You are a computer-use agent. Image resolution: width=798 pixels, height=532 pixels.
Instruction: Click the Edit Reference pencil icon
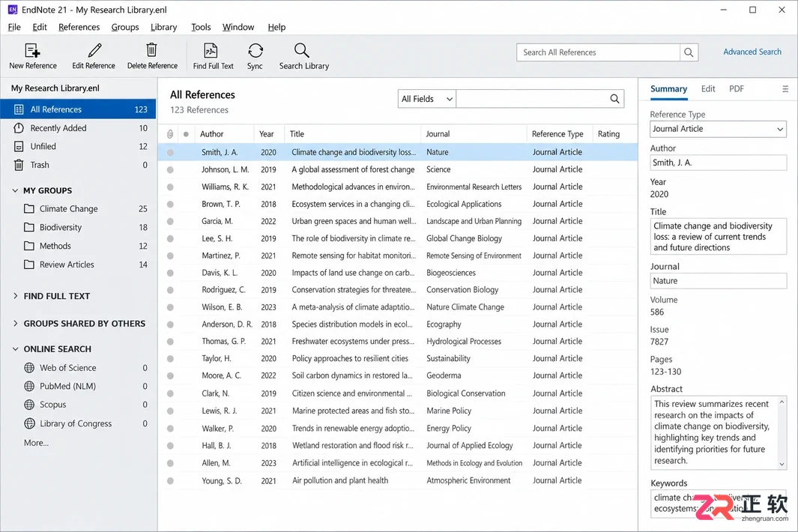point(94,50)
